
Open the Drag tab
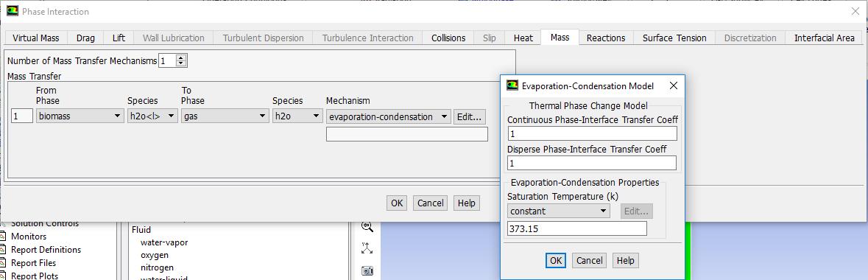(x=86, y=38)
